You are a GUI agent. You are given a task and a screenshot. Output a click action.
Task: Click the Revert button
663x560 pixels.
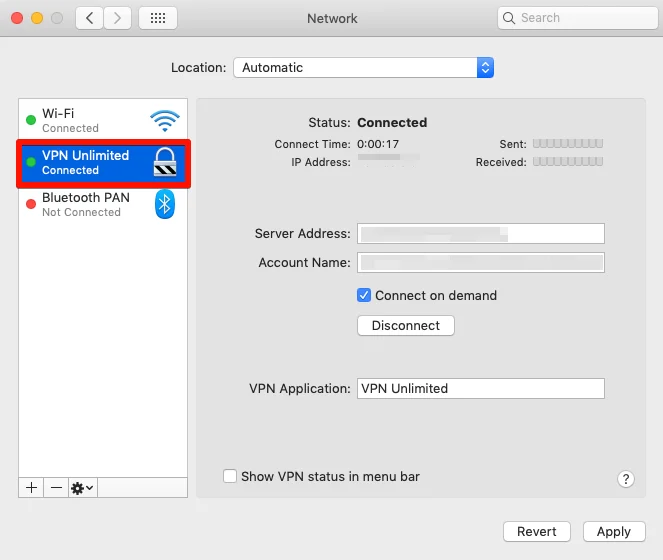537,531
